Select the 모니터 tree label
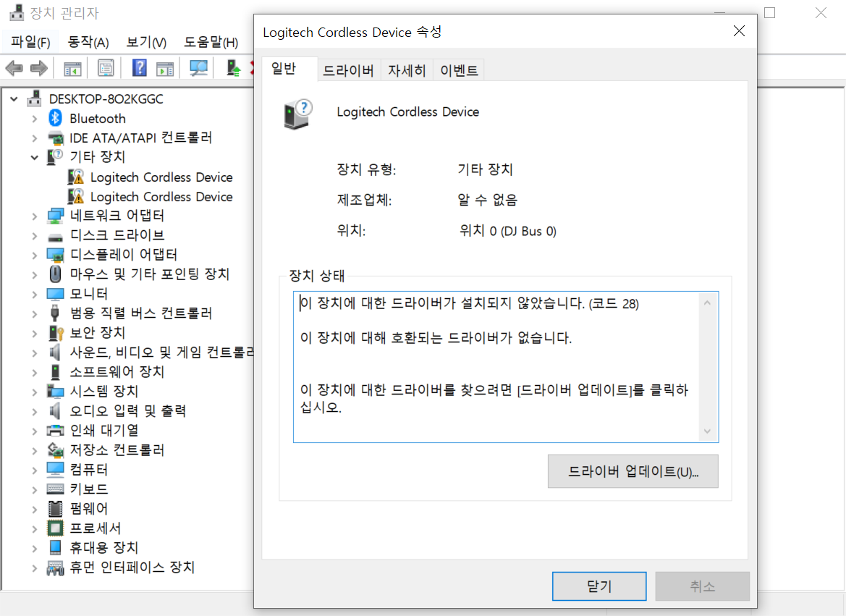 pos(88,294)
